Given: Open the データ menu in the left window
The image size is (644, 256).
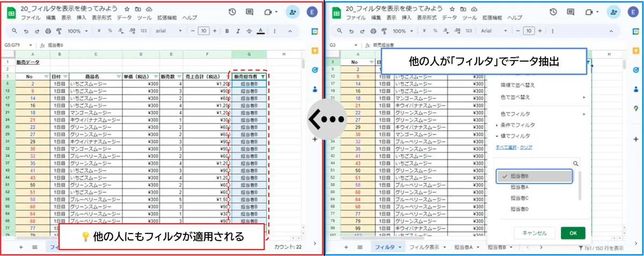Looking at the screenshot, I should (x=124, y=18).
